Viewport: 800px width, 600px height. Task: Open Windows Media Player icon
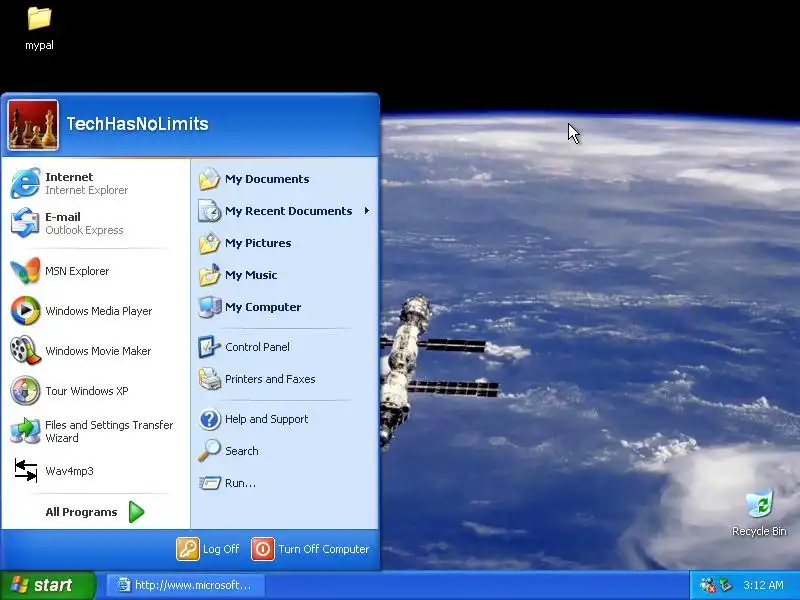pyautogui.click(x=25, y=311)
